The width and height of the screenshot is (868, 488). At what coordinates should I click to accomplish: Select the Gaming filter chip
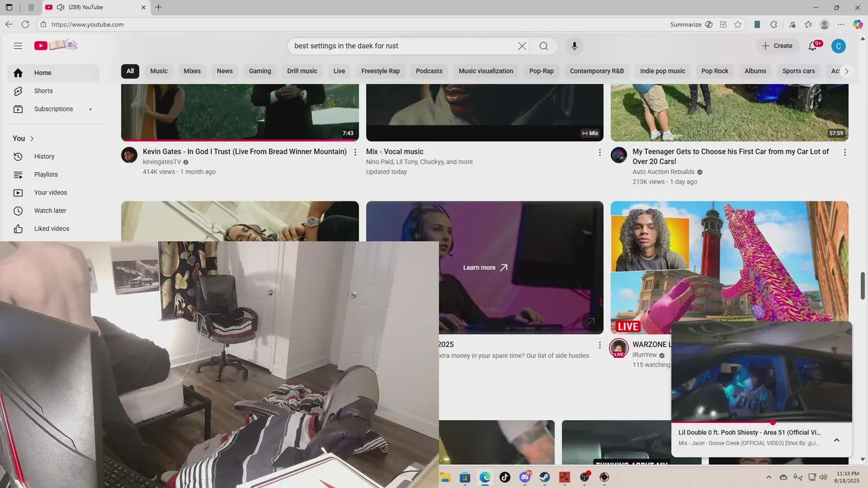[x=260, y=71]
